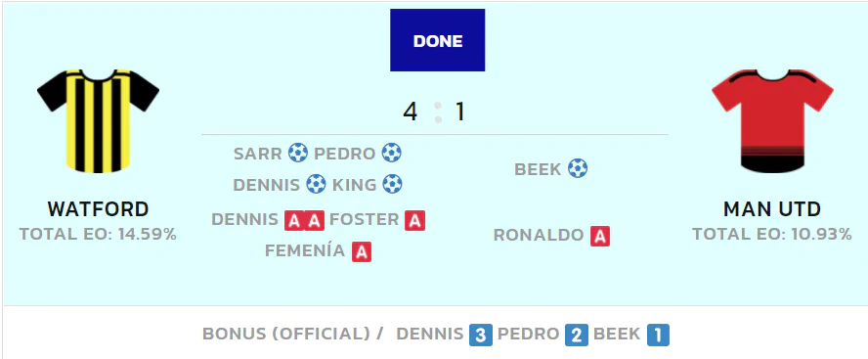Click the goal ball icon beside Pedro
This screenshot has height=359, width=868.
coord(391,153)
